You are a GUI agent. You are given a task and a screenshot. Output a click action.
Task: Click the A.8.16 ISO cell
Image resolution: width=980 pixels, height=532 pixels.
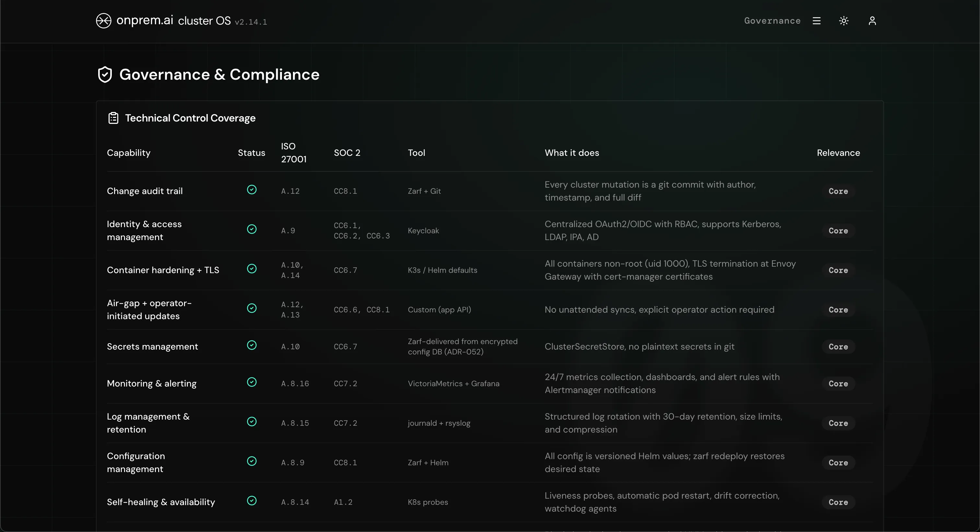click(x=295, y=384)
